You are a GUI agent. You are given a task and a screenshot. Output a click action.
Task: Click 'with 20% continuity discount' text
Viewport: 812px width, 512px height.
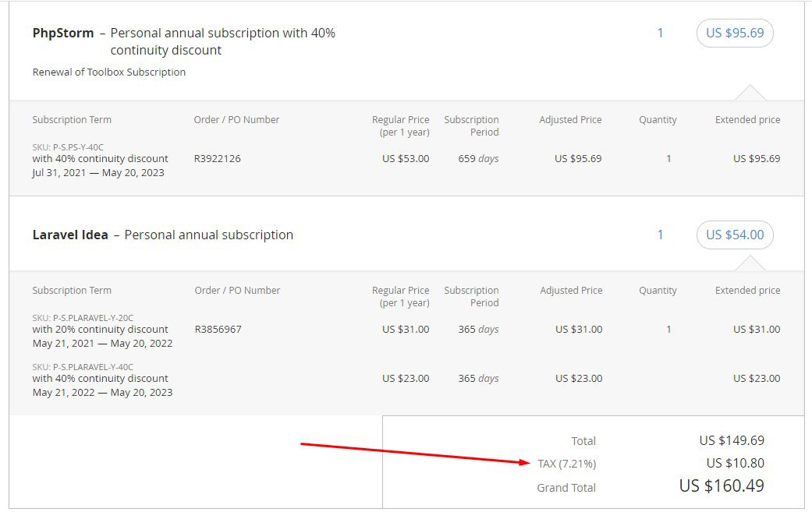[100, 330]
